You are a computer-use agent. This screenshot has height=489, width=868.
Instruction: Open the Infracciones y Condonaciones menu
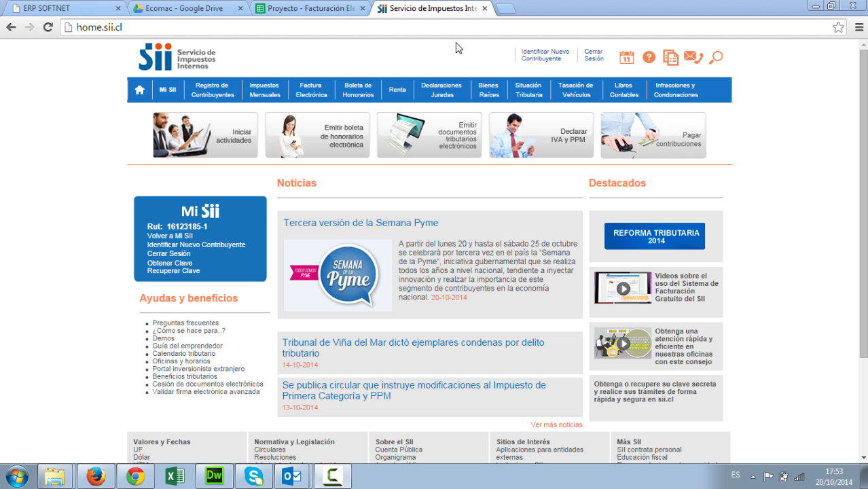[x=676, y=90]
